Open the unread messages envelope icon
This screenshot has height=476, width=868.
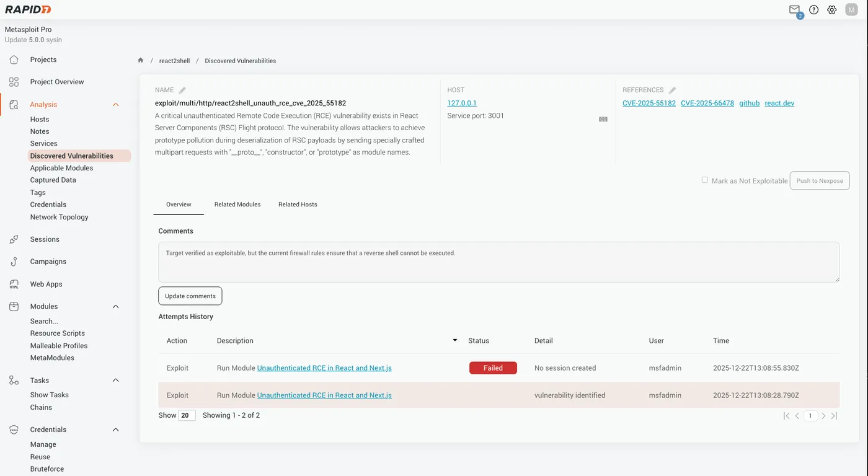pyautogui.click(x=794, y=9)
